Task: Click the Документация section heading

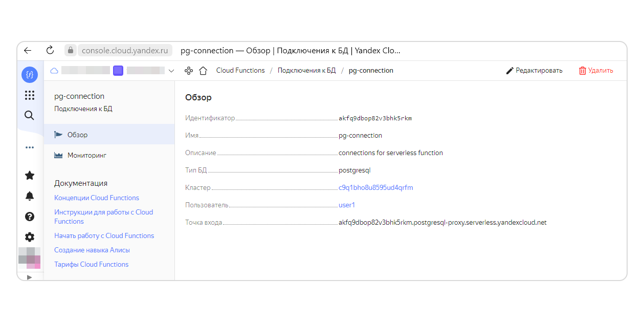Action: click(81, 183)
